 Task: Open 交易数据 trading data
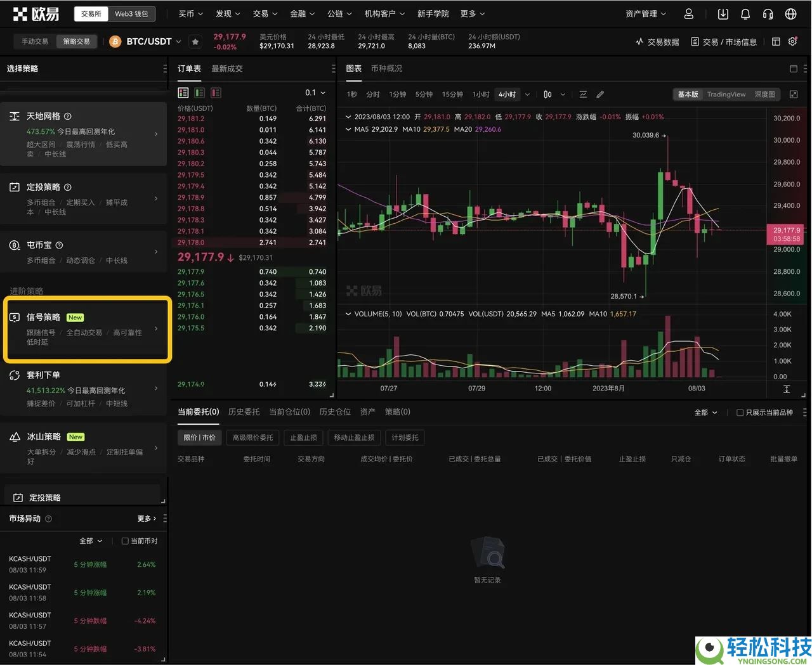[657, 42]
